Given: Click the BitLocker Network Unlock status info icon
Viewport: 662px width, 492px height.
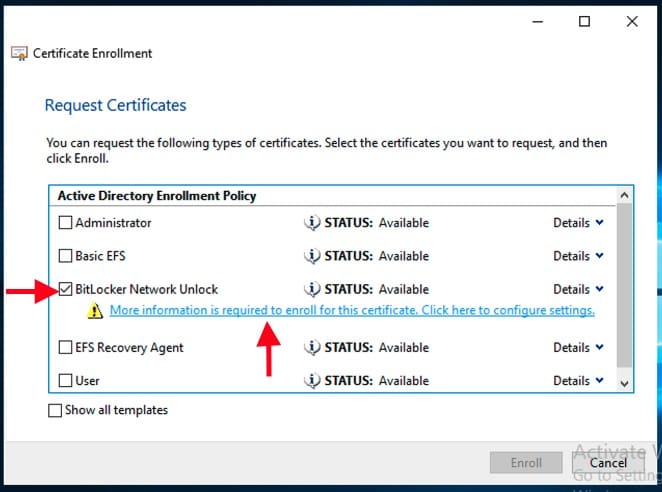Looking at the screenshot, I should click(x=312, y=289).
